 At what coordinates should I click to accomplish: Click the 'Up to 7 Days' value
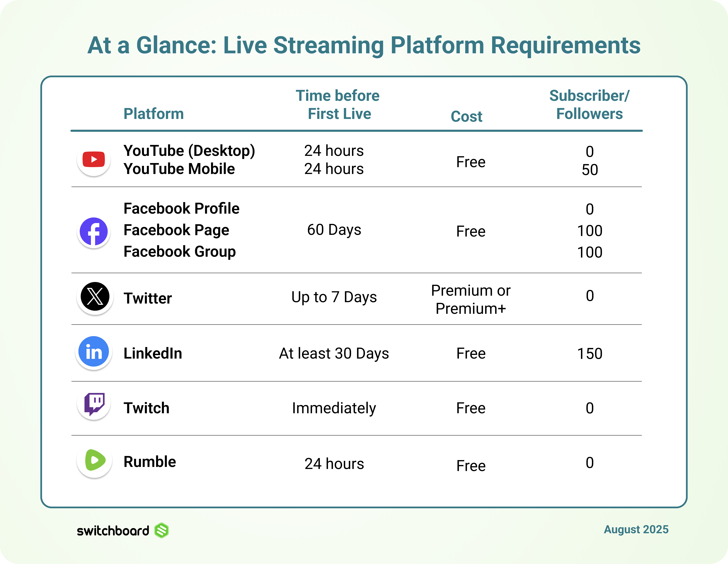click(x=334, y=298)
